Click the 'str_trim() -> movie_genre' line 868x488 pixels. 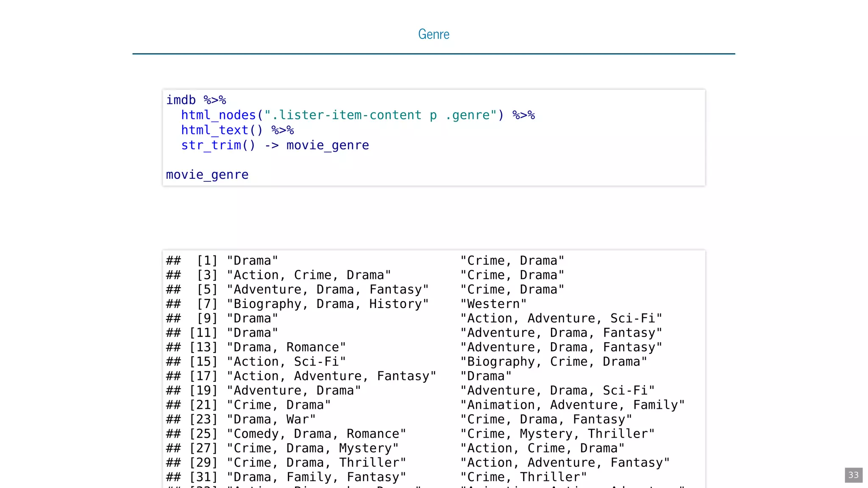(x=275, y=145)
